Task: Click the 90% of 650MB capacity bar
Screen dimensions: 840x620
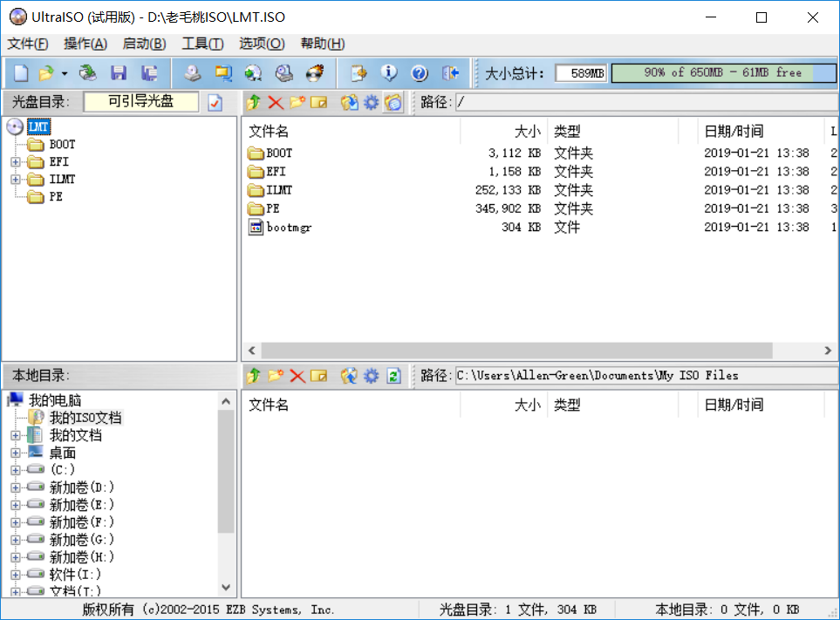Action: 723,73
